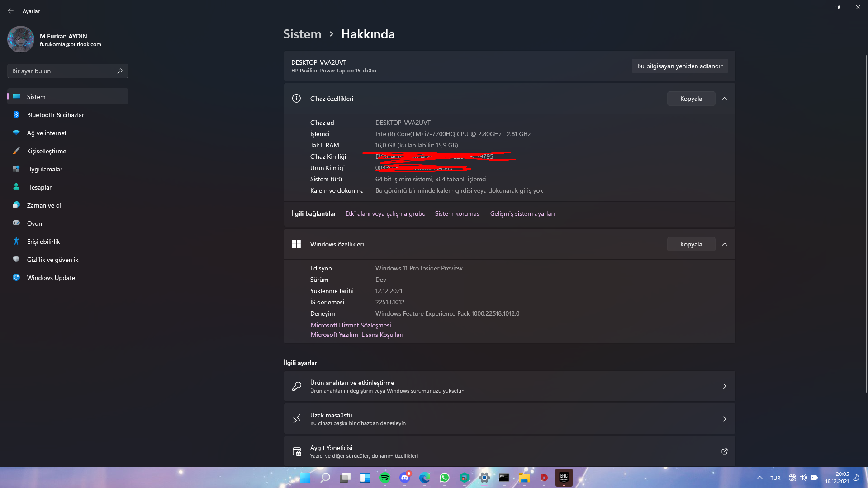Screen dimensions: 868x488
Task: Click the device name 'DESKTOP-VVA2UVT' header
Action: pos(319,62)
